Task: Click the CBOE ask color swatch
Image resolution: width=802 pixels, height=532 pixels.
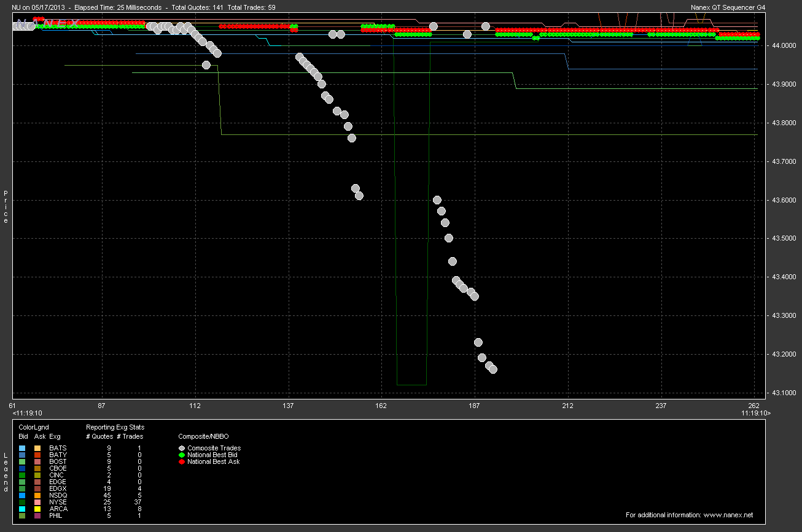Action: pos(38,469)
